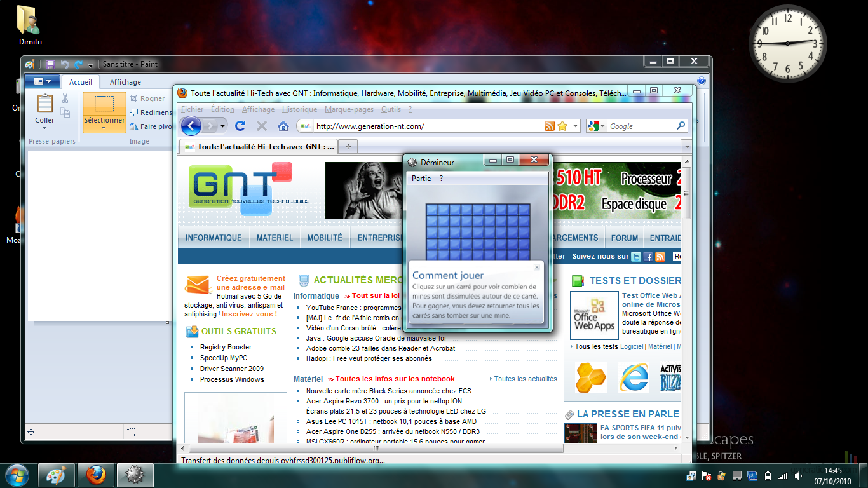Click the bookmark star icon in address bar
This screenshot has width=868, height=488.
point(562,126)
